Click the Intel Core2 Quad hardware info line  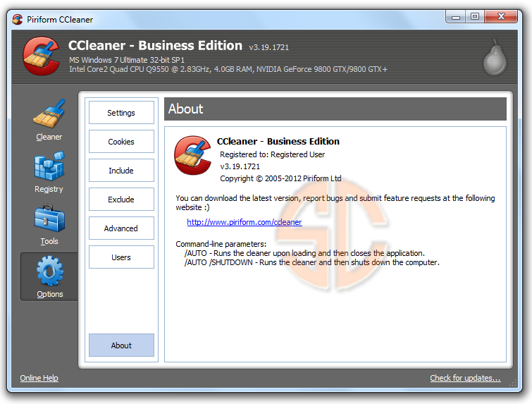tap(228, 69)
